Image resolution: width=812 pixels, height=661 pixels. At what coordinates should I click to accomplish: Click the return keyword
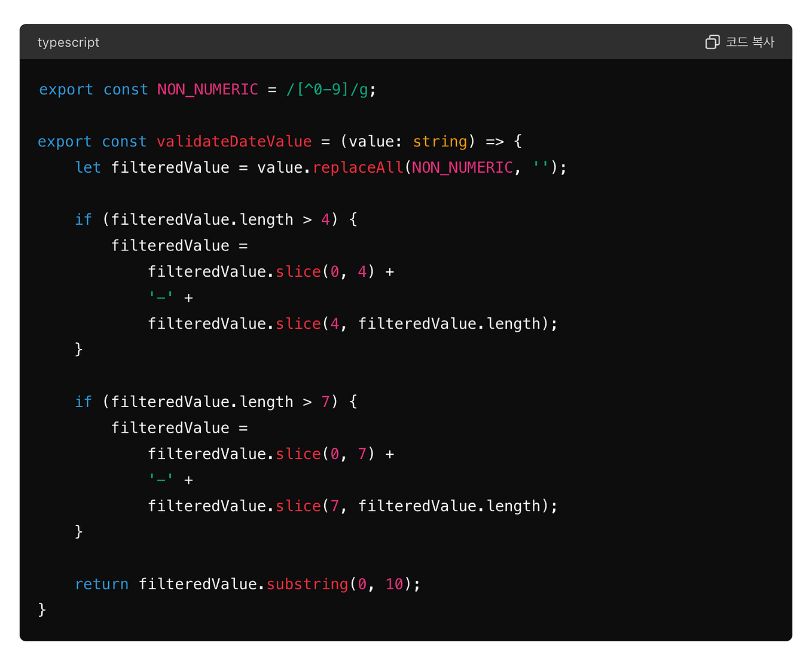tap(102, 584)
